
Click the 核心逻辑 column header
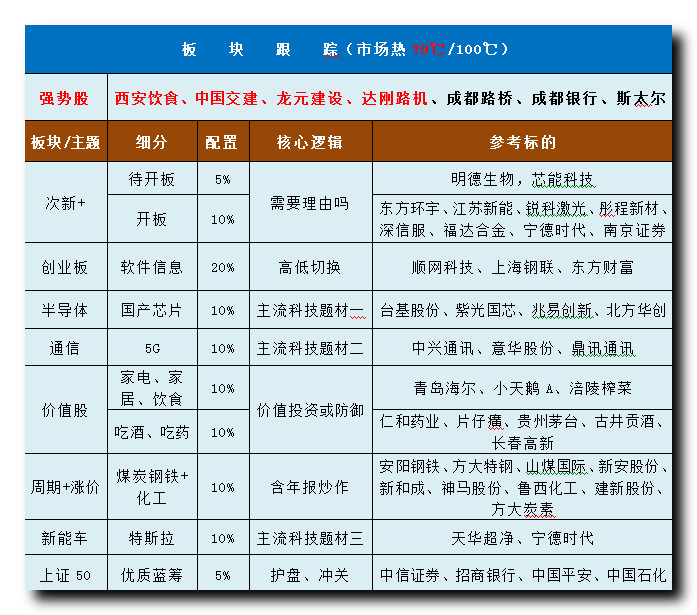tap(310, 142)
